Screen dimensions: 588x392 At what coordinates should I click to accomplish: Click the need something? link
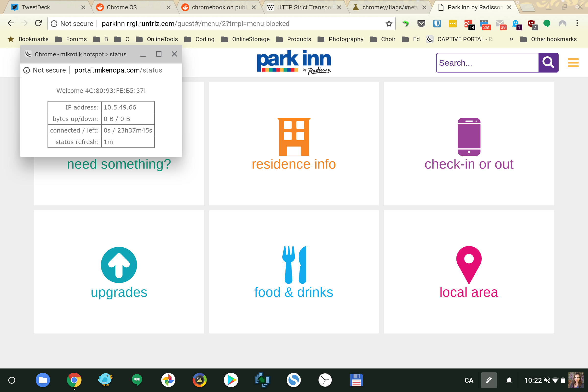(x=119, y=164)
